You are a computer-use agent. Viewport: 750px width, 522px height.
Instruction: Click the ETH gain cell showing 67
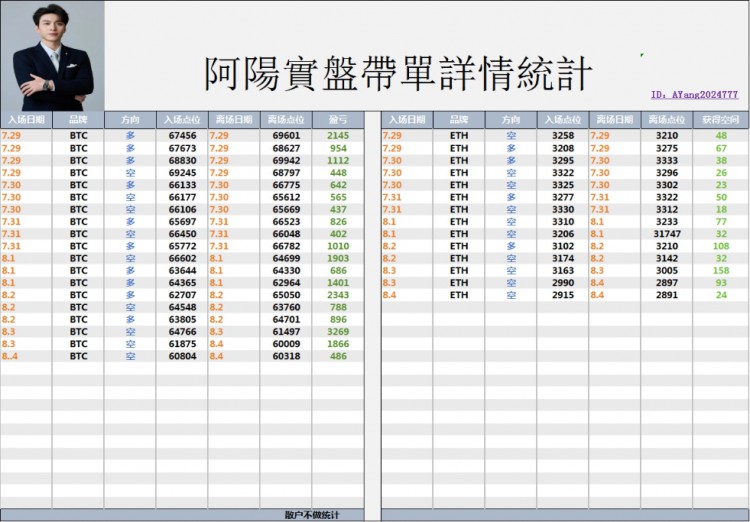(x=721, y=148)
